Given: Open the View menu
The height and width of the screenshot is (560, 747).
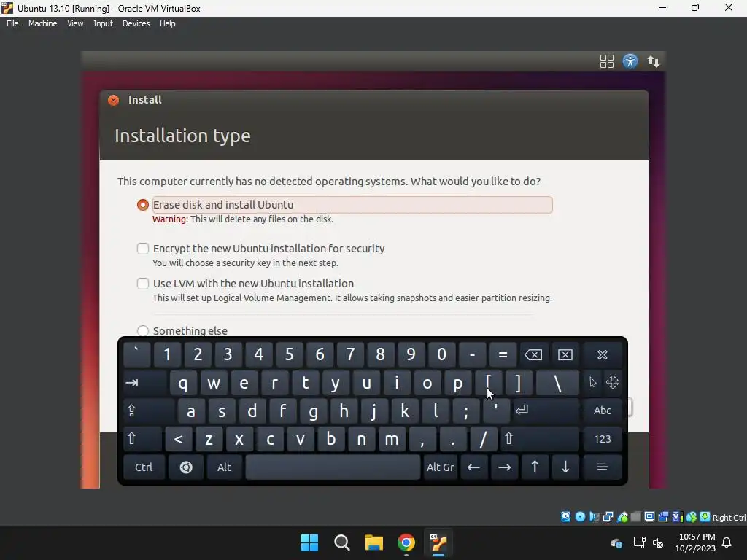Looking at the screenshot, I should (75, 23).
